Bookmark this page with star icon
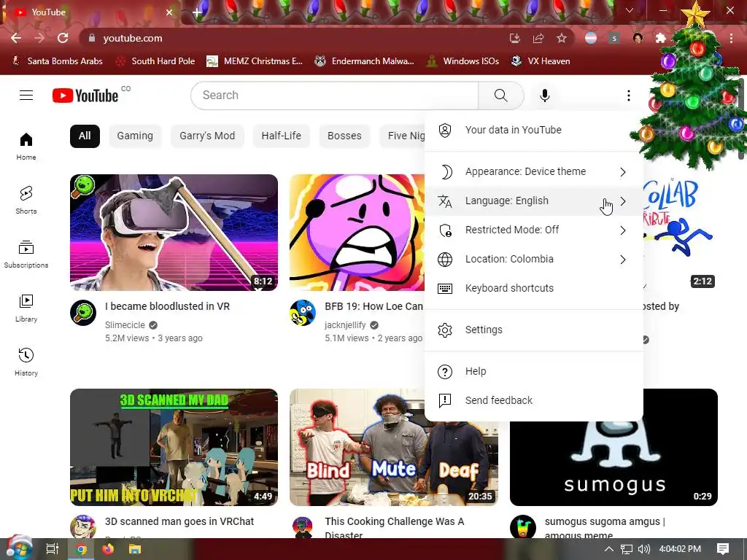The height and width of the screenshot is (560, 747). tap(562, 38)
